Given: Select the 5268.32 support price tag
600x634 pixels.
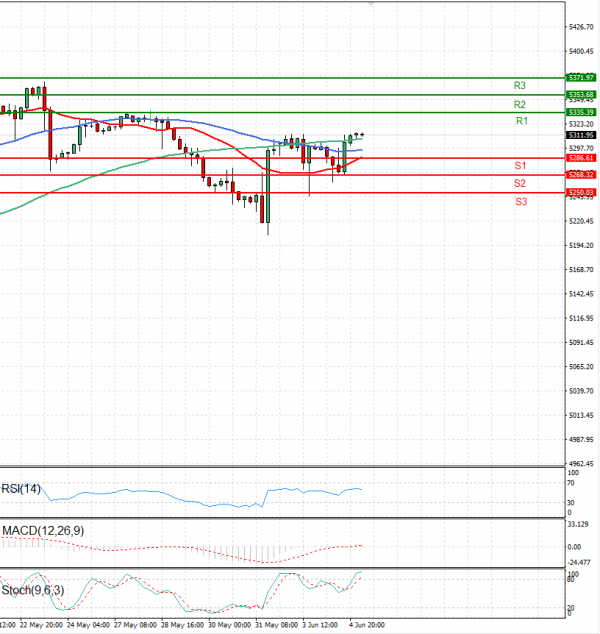Looking at the screenshot, I should pos(581,175).
